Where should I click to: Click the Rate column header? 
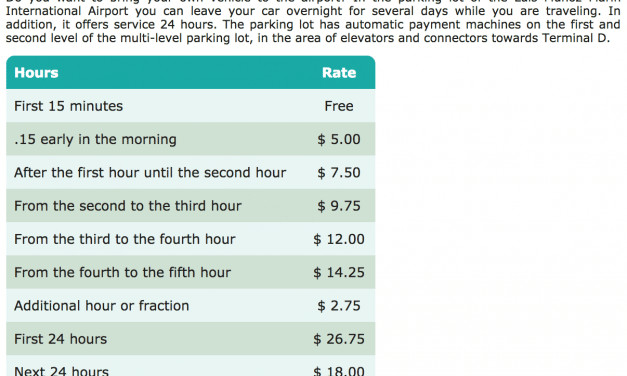coord(339,73)
